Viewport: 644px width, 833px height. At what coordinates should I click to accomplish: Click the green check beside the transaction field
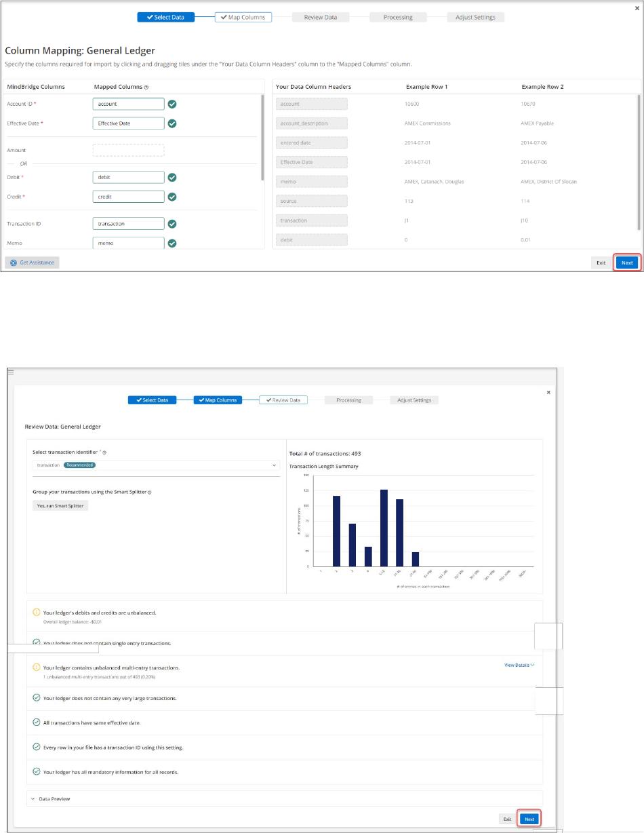tap(172, 223)
